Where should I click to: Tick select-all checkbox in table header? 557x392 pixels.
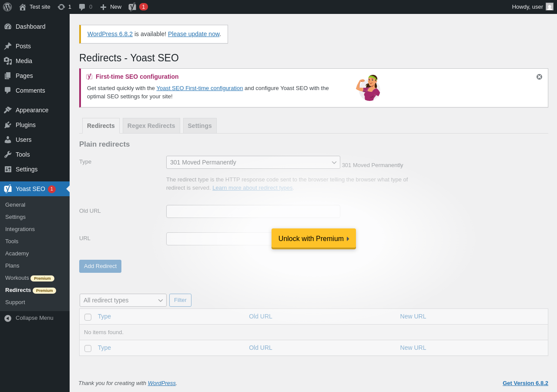(x=88, y=317)
